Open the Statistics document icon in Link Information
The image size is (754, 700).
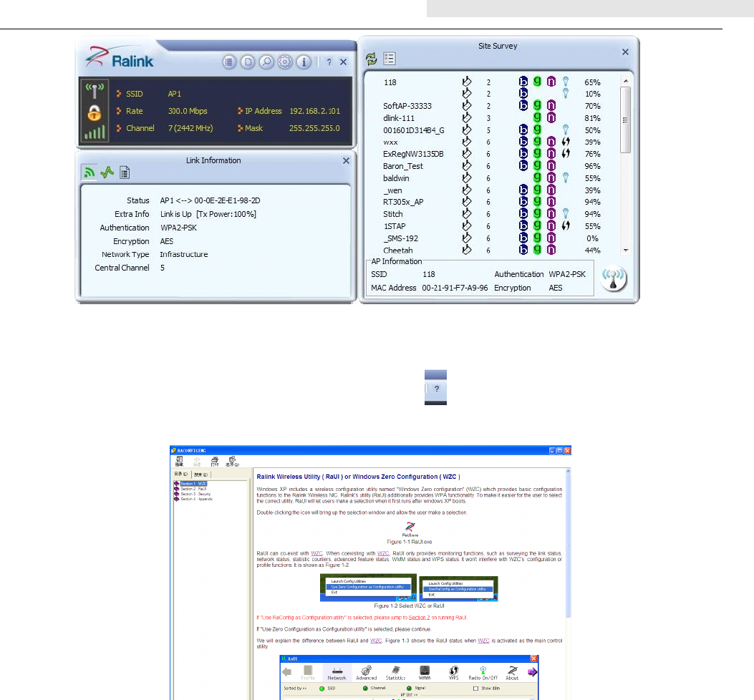(x=125, y=172)
